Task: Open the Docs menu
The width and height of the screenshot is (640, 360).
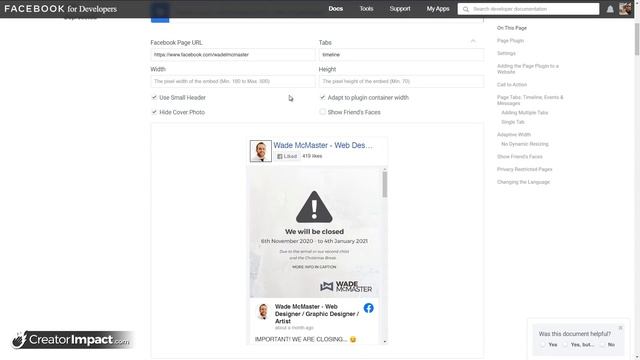Action: point(336,9)
